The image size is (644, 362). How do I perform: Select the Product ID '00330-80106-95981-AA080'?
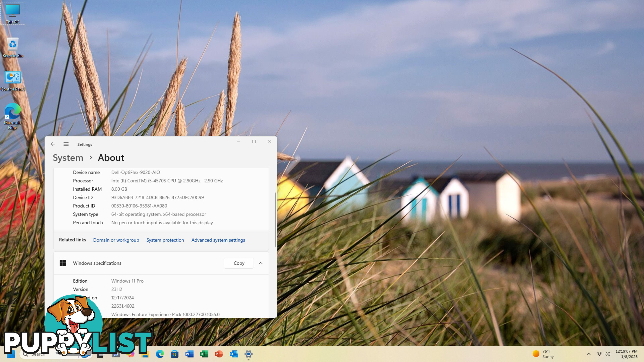139,206
